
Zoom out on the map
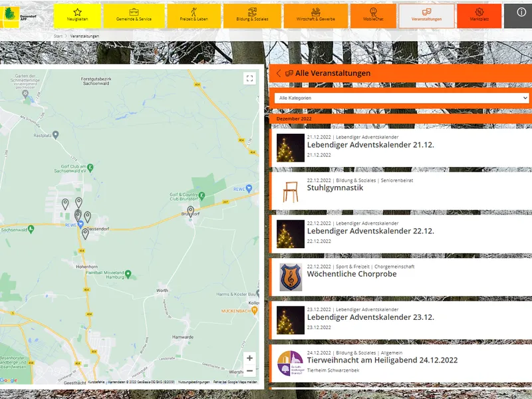coord(250,371)
